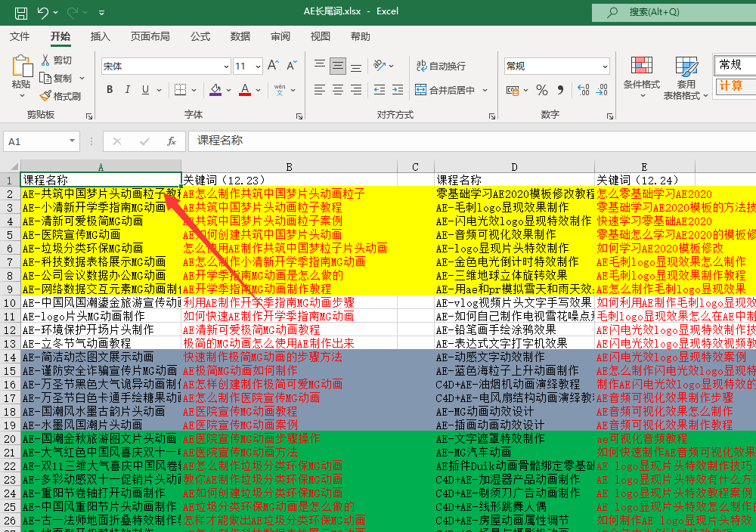Image resolution: width=756 pixels, height=532 pixels.
Task: Select Middle Align icon
Action: coord(338,66)
